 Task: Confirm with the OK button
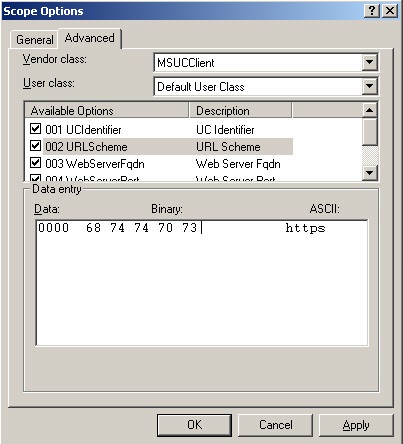tap(194, 425)
